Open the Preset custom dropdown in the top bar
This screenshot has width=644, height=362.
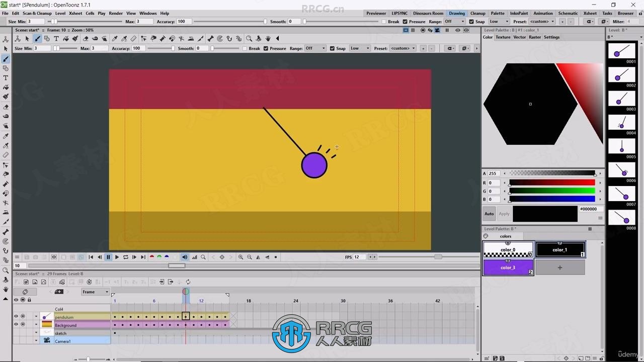coord(542,22)
